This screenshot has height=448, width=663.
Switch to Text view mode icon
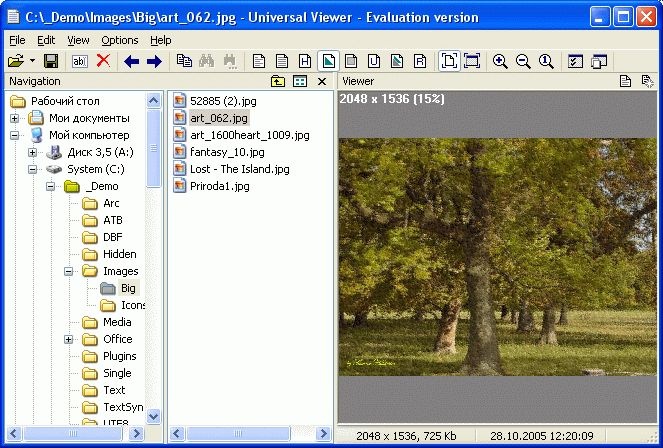[259, 61]
